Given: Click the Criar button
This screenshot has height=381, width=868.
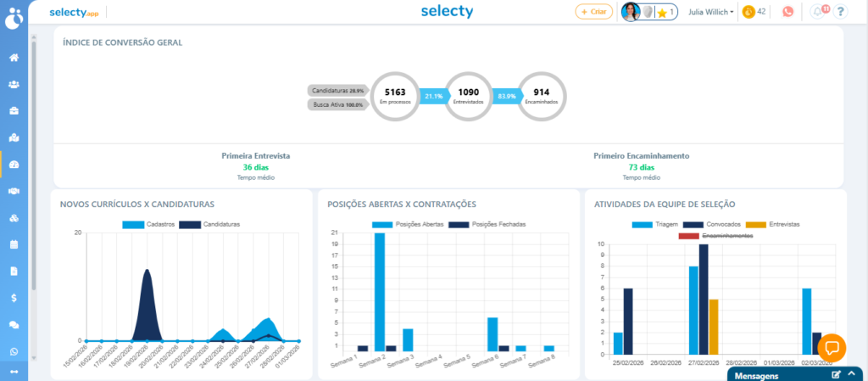Looking at the screenshot, I should point(593,12).
